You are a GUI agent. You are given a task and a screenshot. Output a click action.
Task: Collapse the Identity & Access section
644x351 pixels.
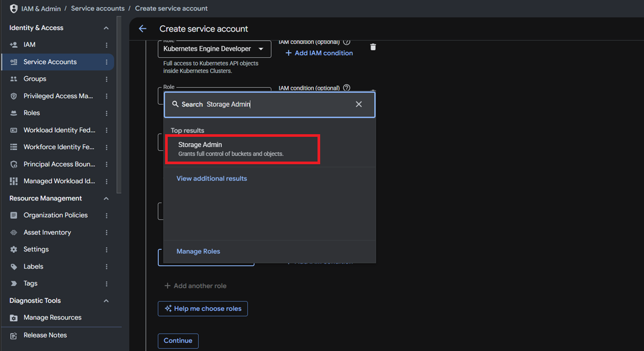pos(106,28)
